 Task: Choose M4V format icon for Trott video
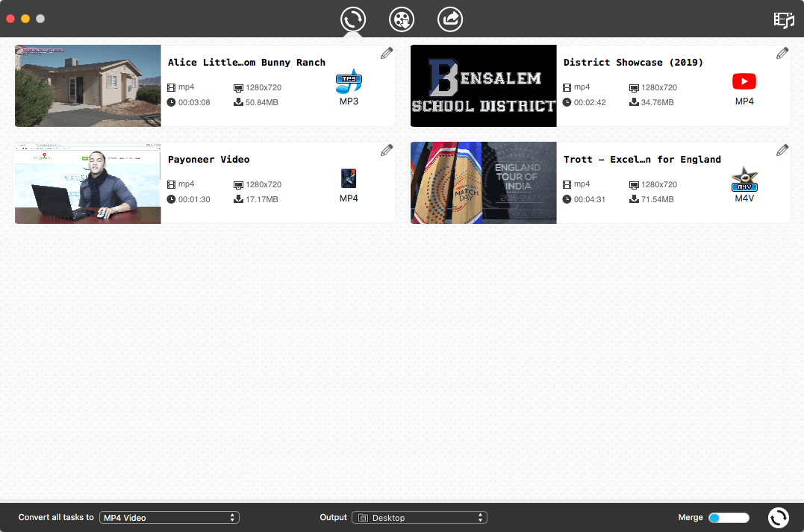tap(744, 178)
